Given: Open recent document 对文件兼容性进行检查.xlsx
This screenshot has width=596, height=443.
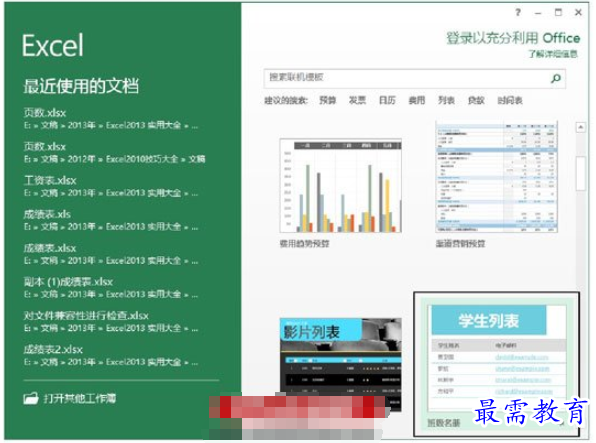Looking at the screenshot, I should click(111, 322).
